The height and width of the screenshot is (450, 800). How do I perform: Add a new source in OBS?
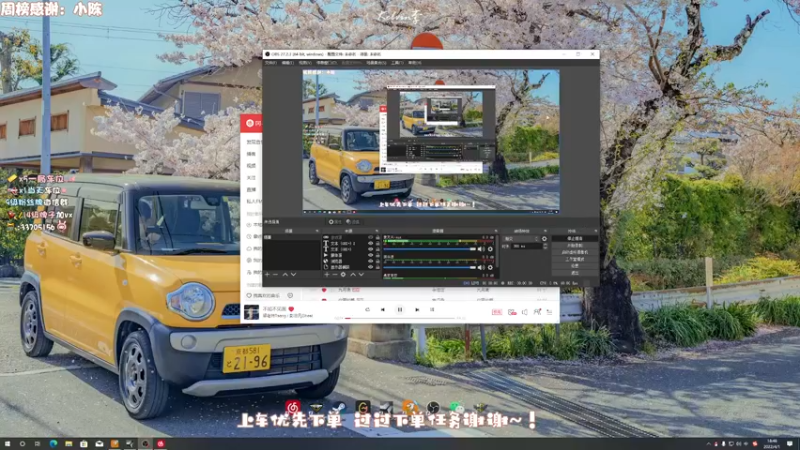(327, 274)
